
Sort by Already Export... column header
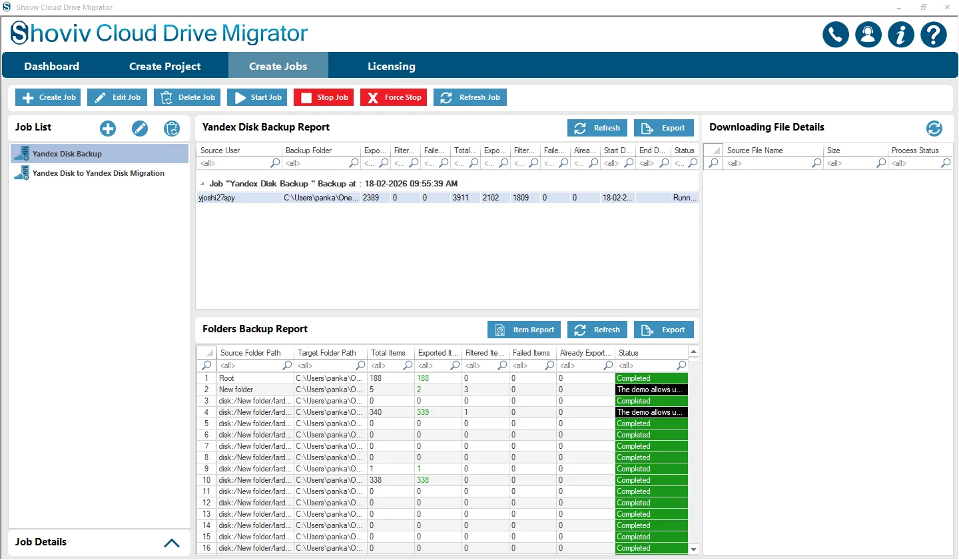coord(585,353)
